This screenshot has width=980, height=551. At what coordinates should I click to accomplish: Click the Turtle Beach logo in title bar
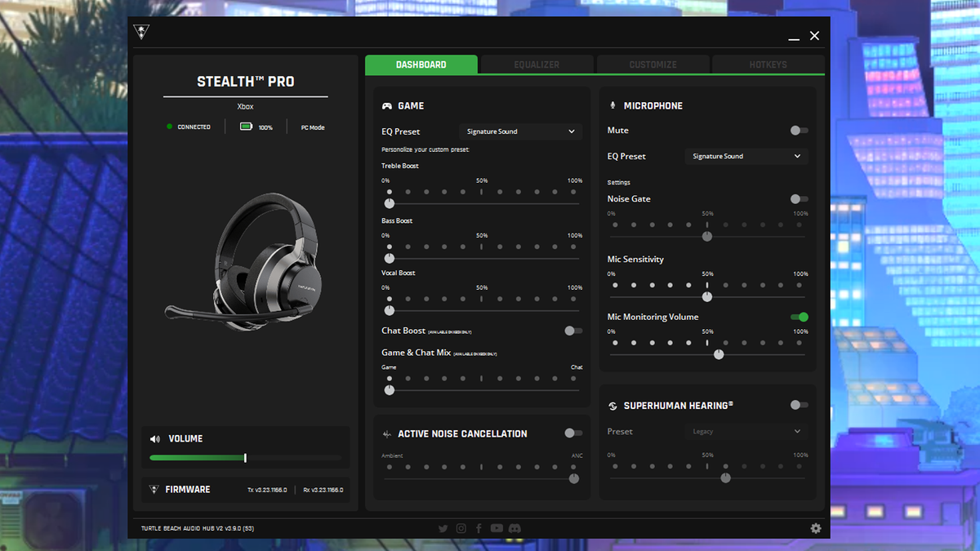point(141,33)
